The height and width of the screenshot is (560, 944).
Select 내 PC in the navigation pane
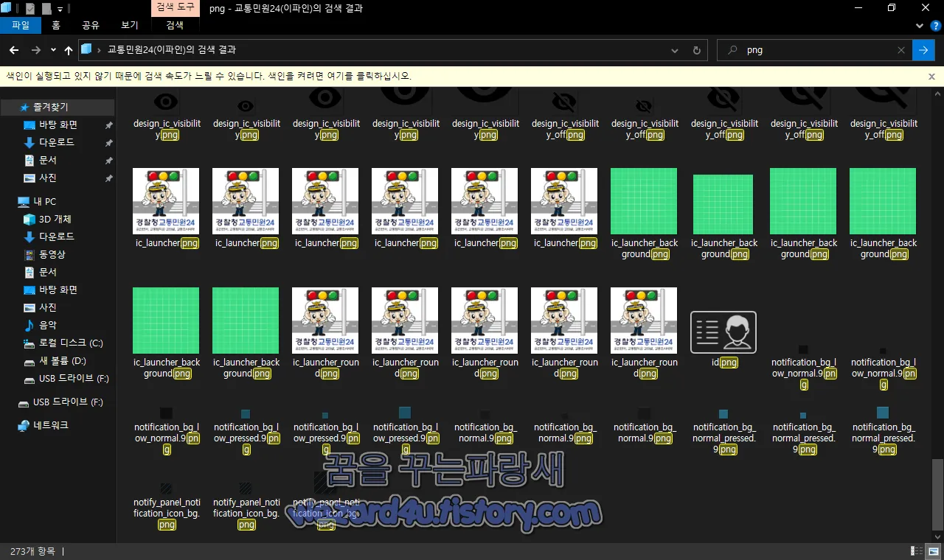coord(44,201)
